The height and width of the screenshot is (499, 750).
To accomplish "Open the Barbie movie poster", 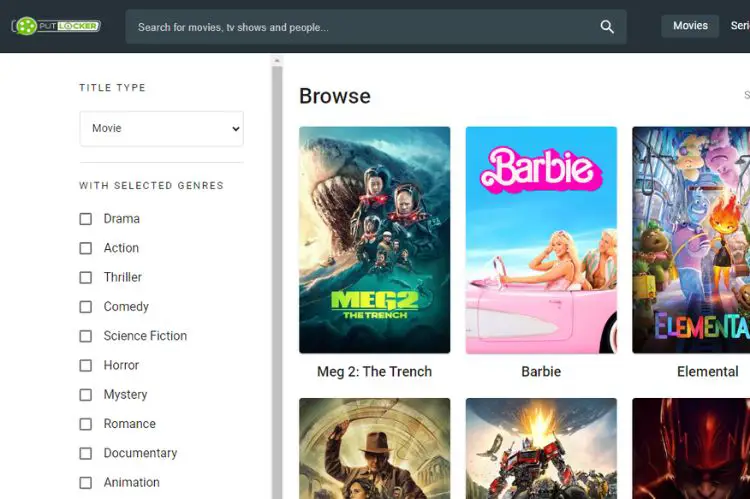I will 541,240.
